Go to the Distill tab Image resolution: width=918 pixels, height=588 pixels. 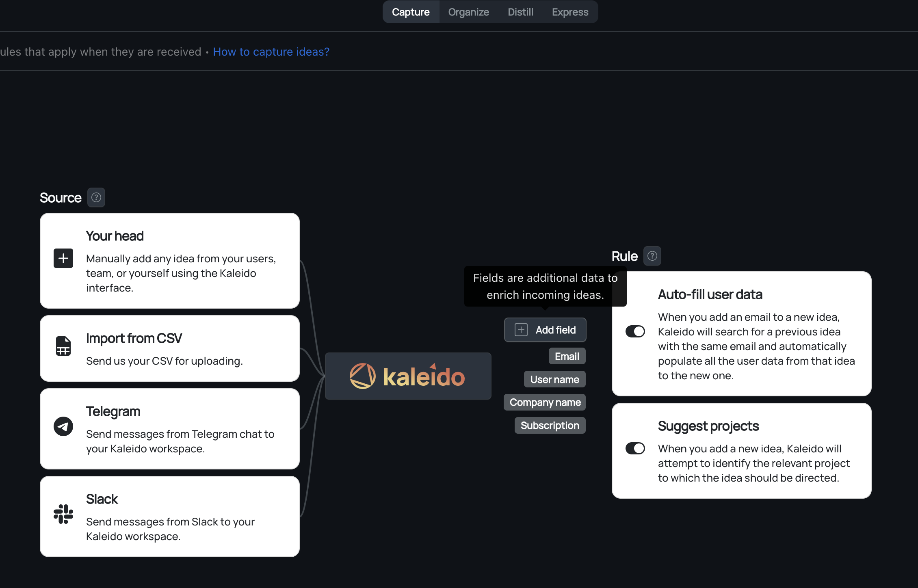click(x=520, y=12)
